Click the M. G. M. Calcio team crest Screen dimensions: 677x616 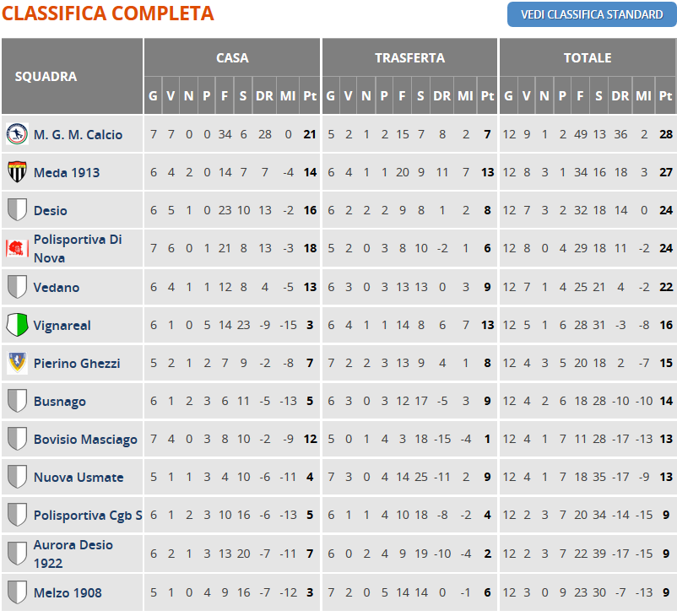tap(17, 134)
